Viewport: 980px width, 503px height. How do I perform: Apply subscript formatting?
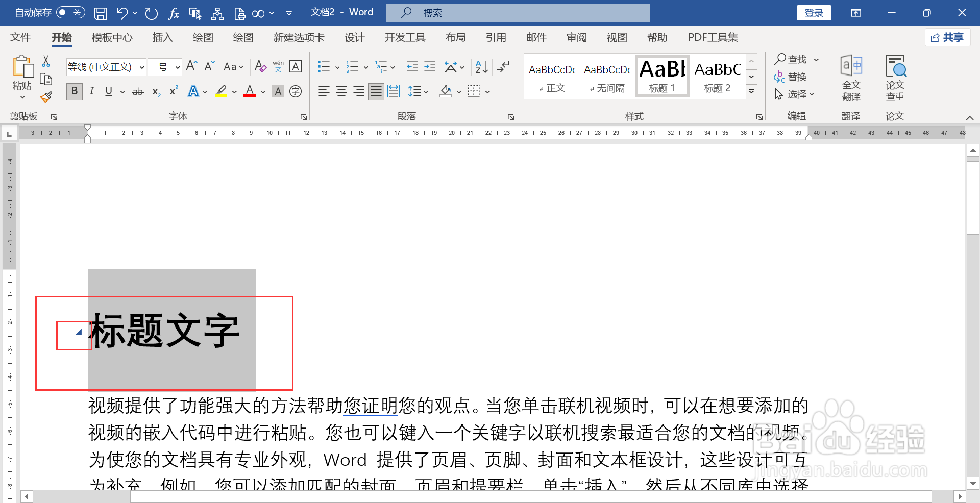pos(155,92)
